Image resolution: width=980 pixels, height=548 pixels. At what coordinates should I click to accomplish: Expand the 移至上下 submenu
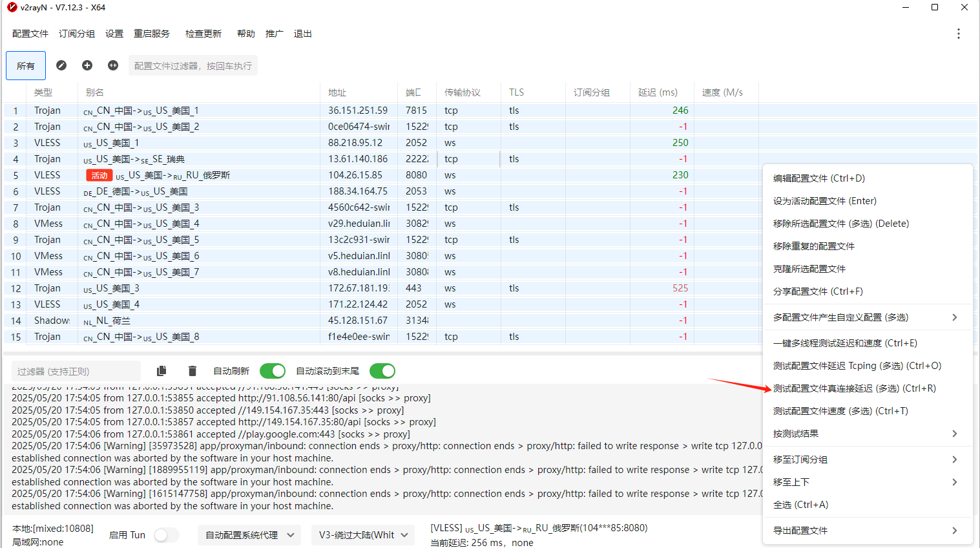[x=868, y=482]
